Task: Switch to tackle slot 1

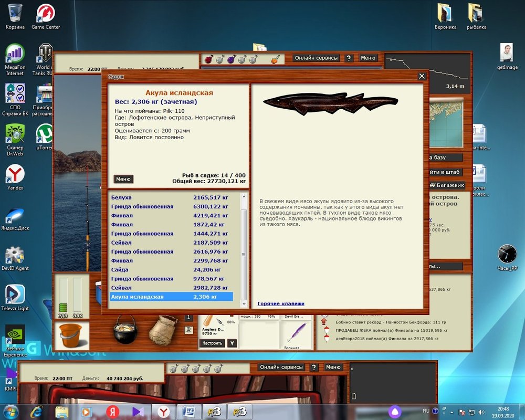Action: [x=189, y=318]
